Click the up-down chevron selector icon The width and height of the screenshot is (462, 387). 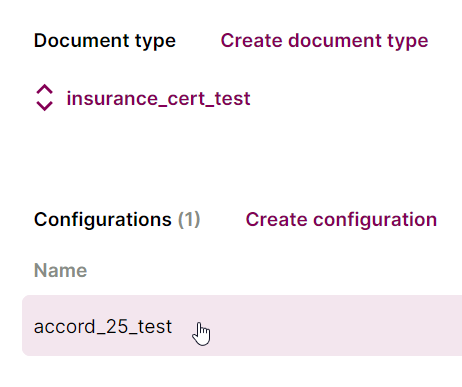[x=44, y=97]
